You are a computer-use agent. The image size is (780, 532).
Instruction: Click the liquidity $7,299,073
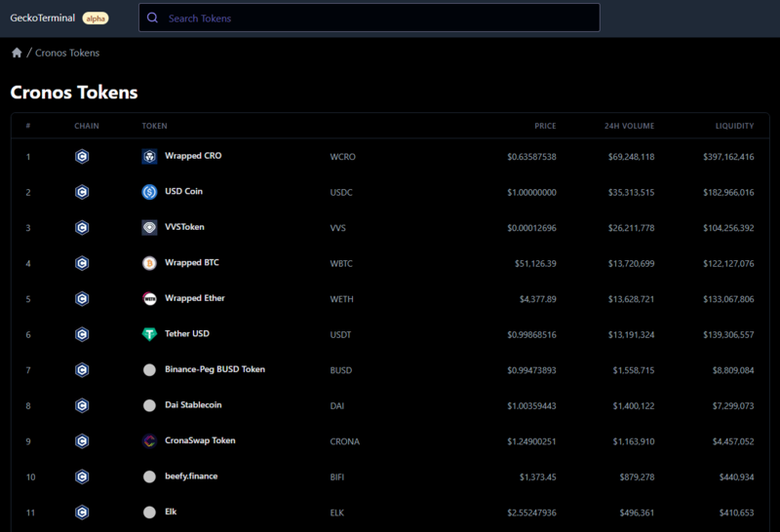[733, 405]
